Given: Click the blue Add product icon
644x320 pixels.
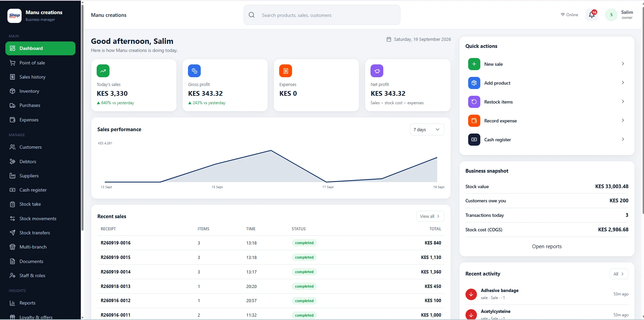Looking at the screenshot, I should [x=474, y=83].
